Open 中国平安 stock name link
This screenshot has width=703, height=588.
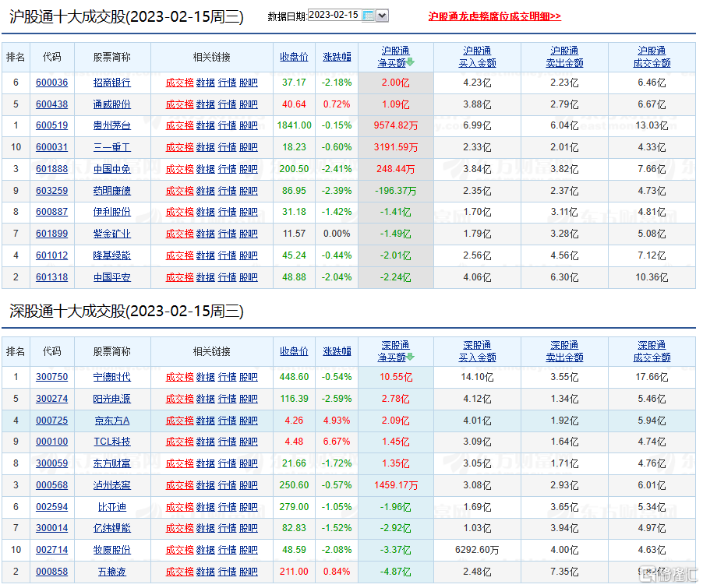[x=112, y=277]
